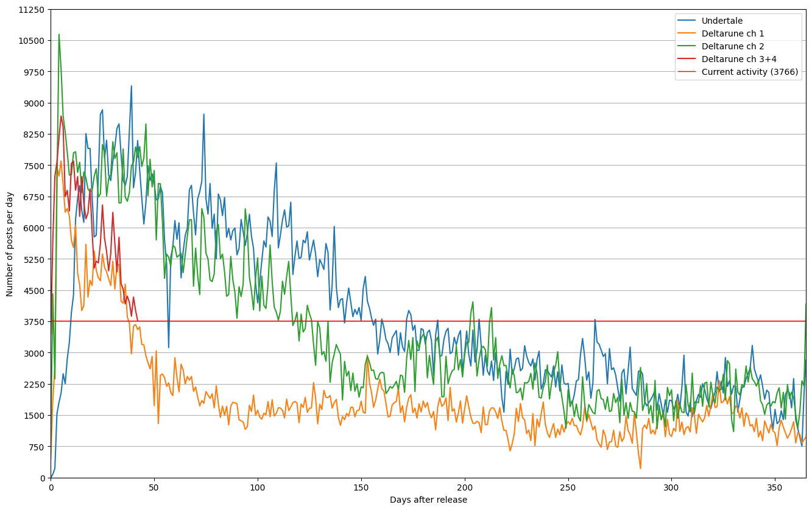This screenshot has width=812, height=510.
Task: Click the x-axis tick 300
Action: pyautogui.click(x=671, y=487)
